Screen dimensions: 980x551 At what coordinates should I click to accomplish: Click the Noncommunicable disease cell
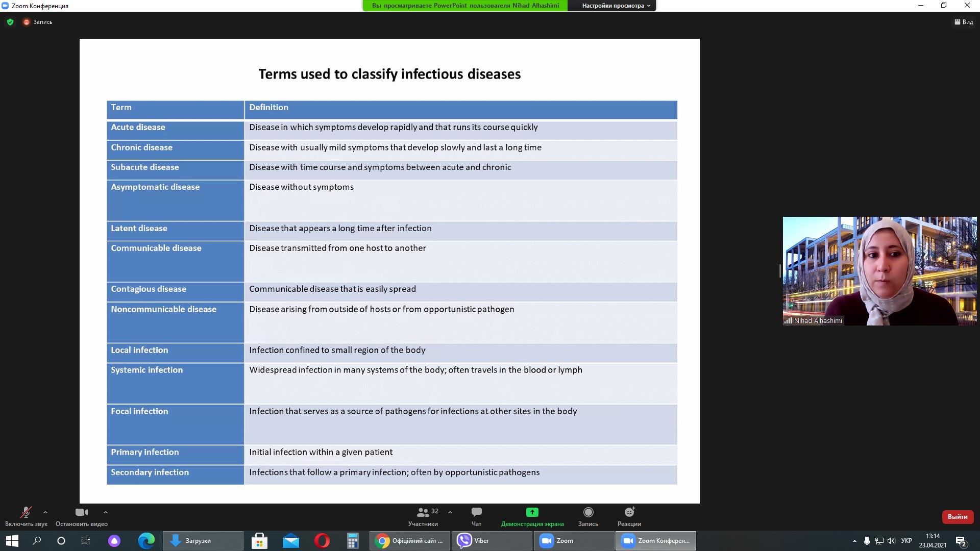coord(176,322)
